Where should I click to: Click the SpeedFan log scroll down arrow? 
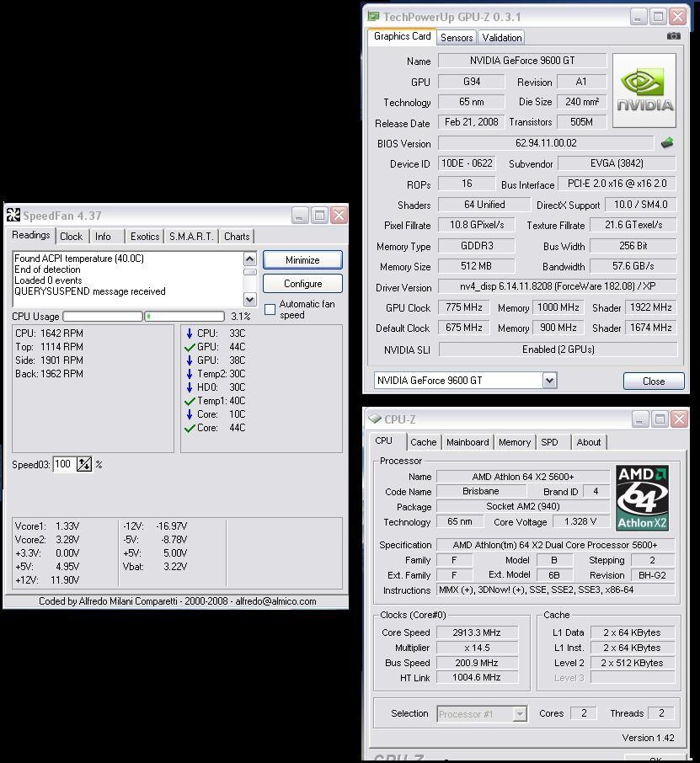click(249, 299)
